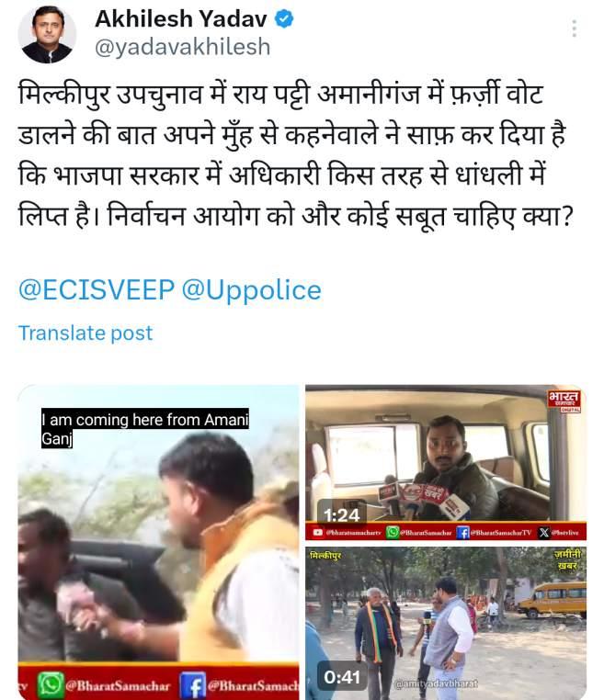Click X icon in top-right video banner

tap(543, 532)
